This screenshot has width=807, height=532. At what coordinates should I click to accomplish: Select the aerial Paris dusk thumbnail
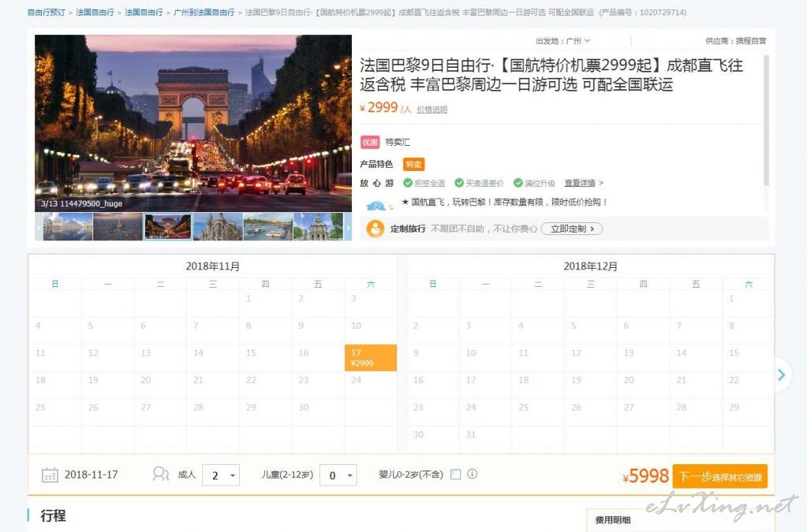[118, 227]
